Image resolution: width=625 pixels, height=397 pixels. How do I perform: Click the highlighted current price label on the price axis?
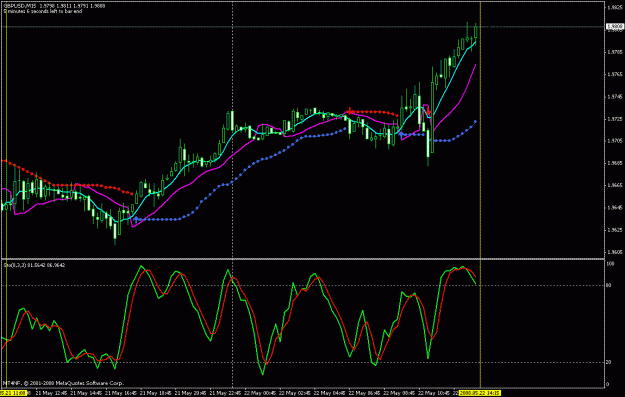click(x=615, y=27)
